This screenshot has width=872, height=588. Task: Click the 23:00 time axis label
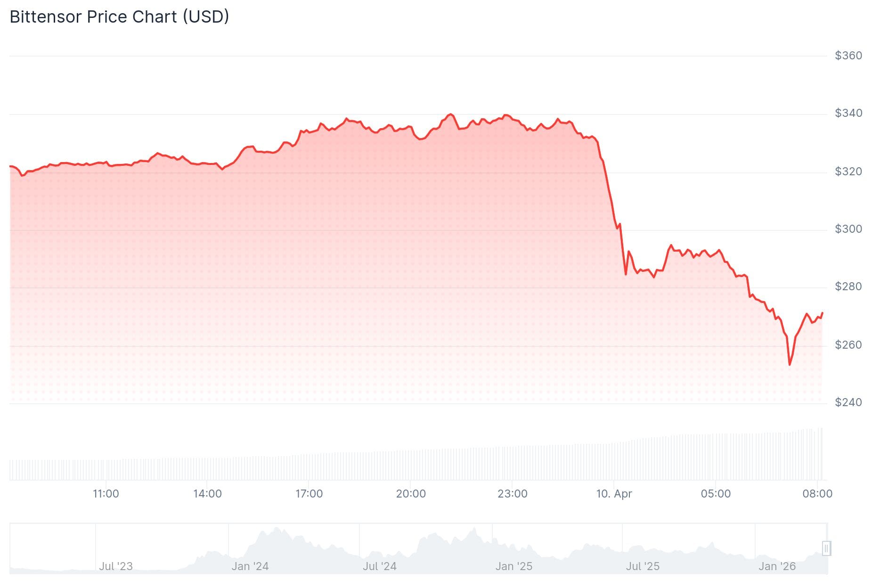pos(513,494)
